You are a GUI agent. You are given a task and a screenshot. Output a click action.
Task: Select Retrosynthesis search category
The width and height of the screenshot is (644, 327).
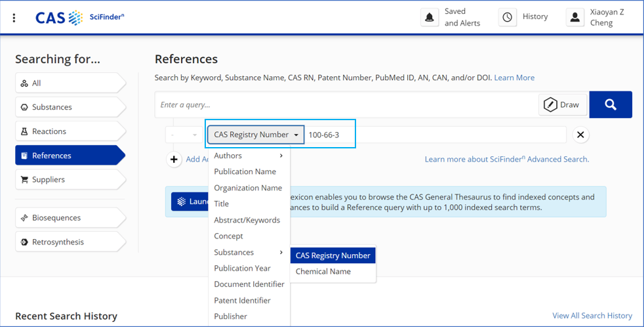70,242
